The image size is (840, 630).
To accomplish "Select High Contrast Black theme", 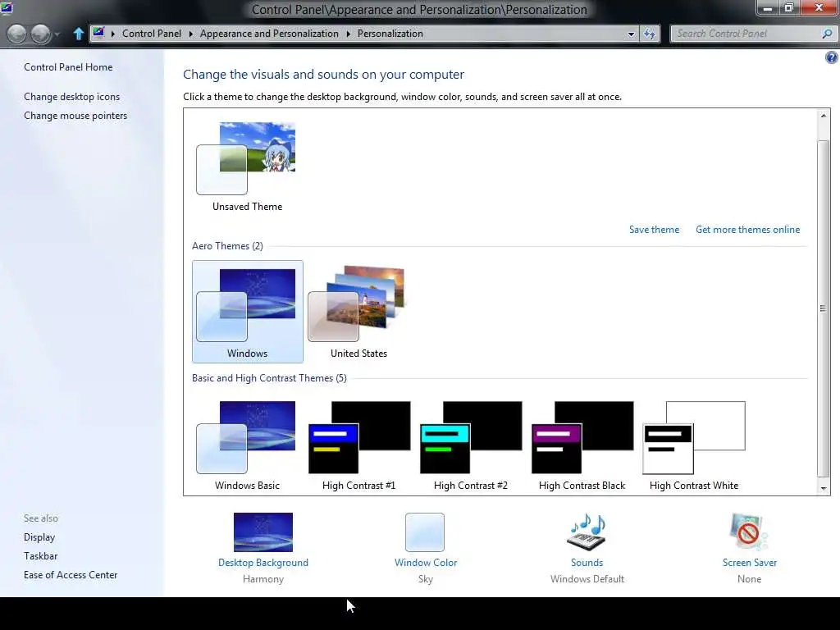I will point(582,445).
